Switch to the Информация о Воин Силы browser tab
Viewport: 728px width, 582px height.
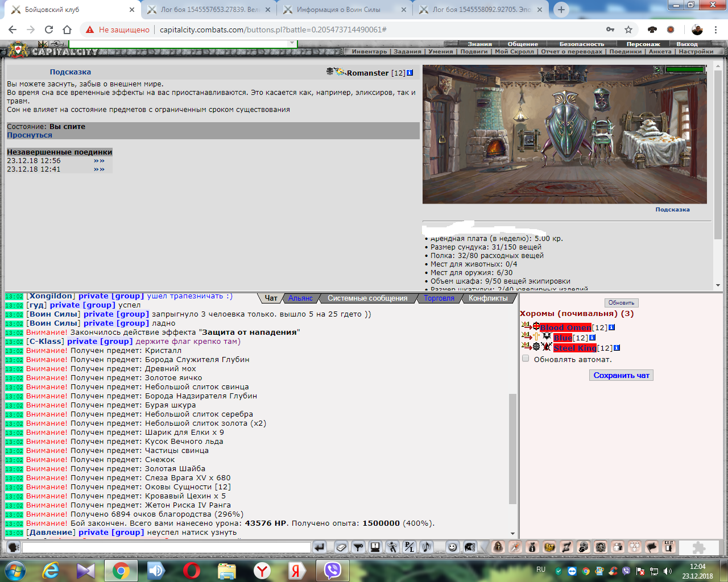345,10
